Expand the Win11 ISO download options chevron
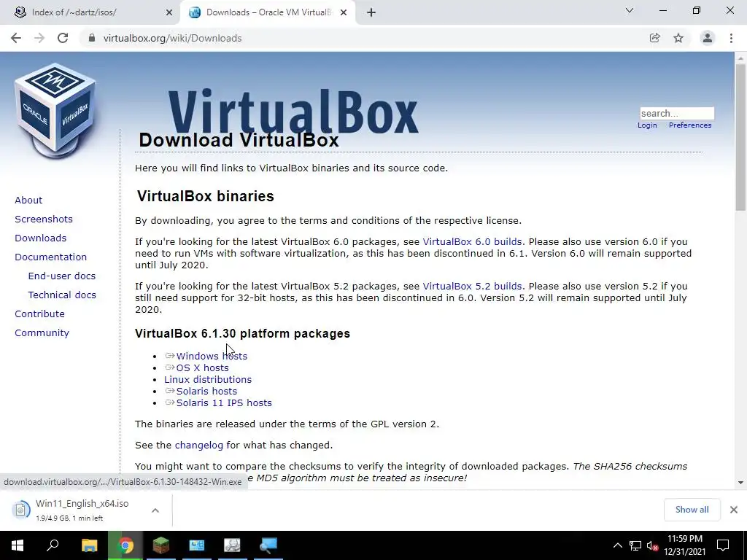The height and width of the screenshot is (560, 747). [155, 510]
